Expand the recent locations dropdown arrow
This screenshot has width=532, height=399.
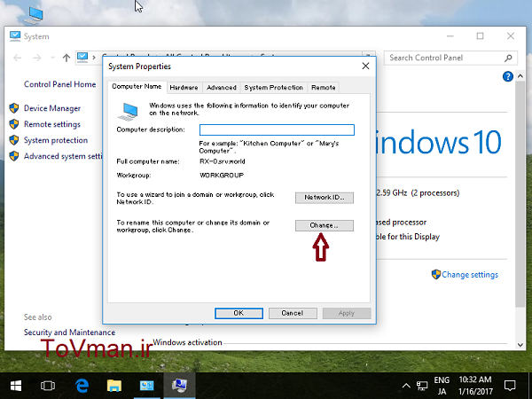(x=52, y=58)
